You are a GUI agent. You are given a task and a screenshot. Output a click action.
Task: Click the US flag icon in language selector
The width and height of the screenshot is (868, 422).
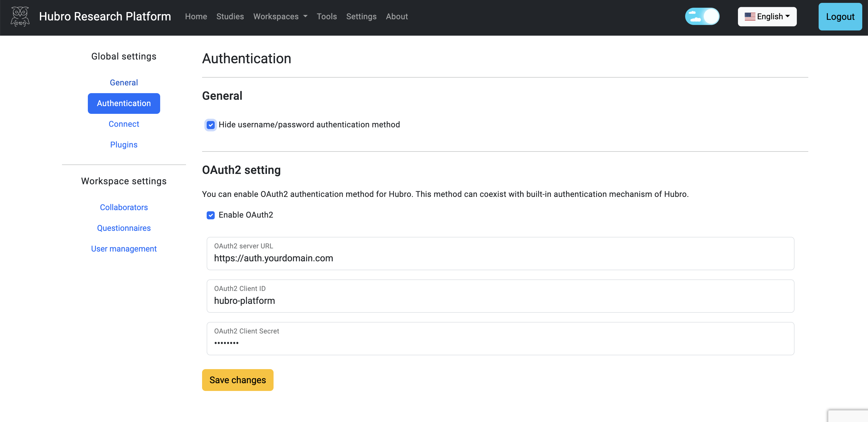point(749,16)
